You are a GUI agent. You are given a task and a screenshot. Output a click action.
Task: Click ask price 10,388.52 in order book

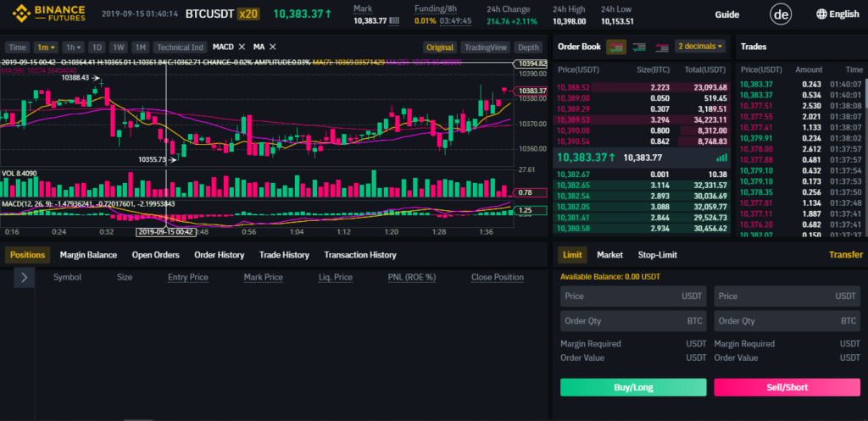[574, 87]
